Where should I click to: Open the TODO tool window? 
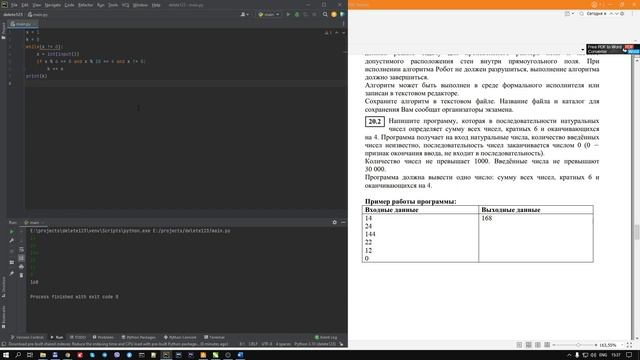coord(78,337)
